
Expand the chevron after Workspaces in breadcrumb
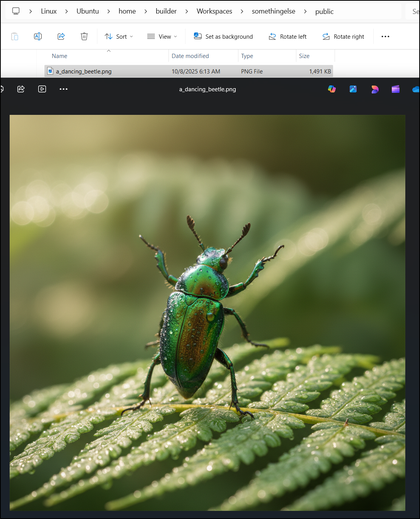click(242, 11)
